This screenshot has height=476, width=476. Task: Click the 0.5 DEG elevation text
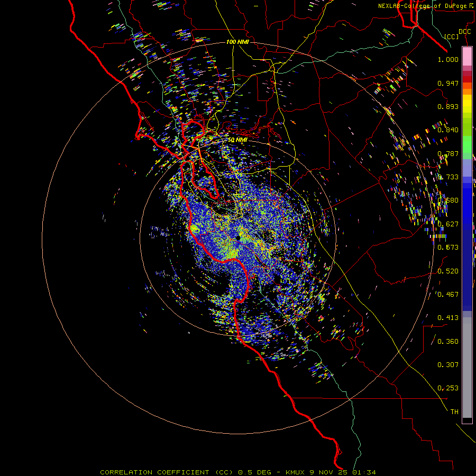(x=255, y=472)
